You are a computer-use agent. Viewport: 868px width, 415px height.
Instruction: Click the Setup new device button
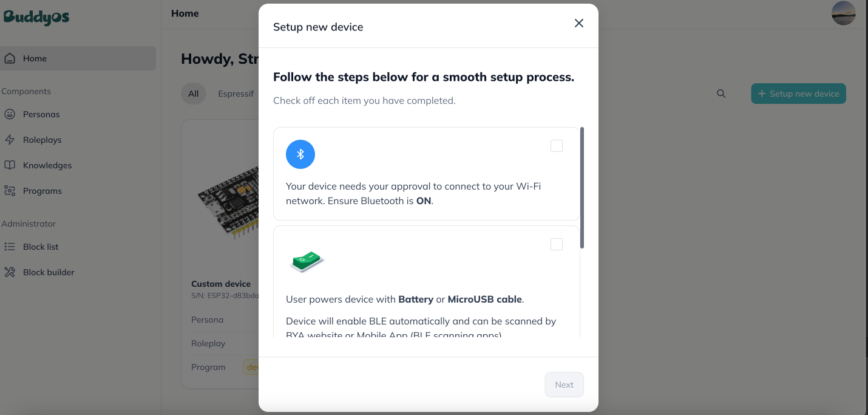coord(799,94)
